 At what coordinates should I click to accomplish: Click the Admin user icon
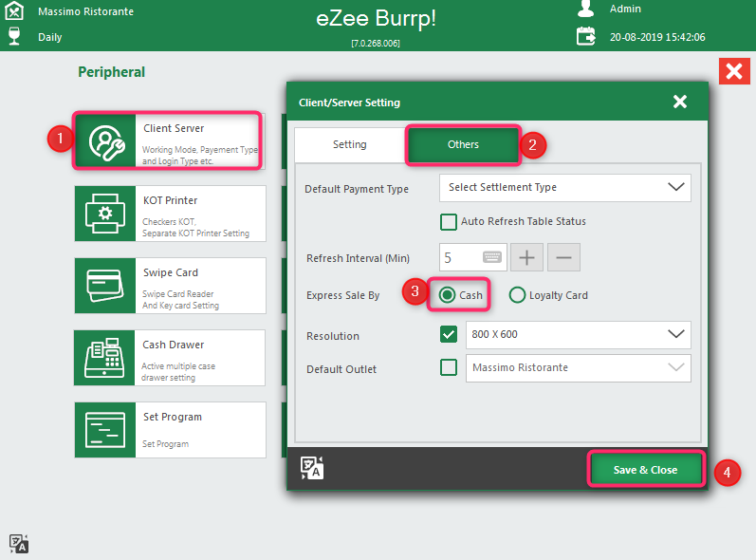point(585,9)
